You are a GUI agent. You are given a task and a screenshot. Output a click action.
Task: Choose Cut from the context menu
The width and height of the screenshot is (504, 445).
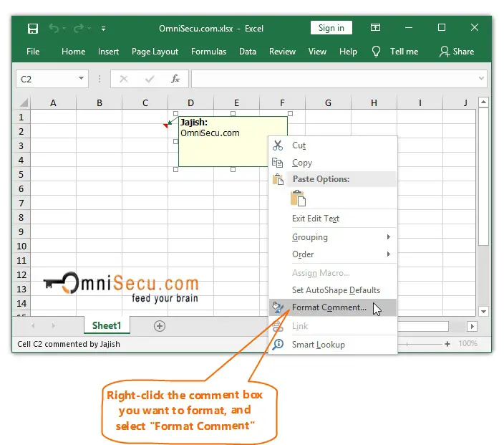(x=333, y=145)
